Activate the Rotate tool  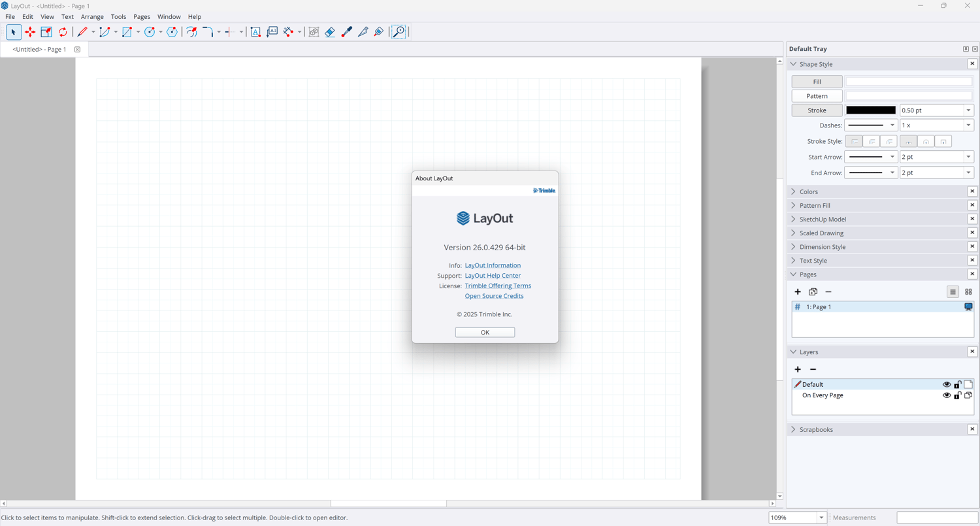point(63,32)
